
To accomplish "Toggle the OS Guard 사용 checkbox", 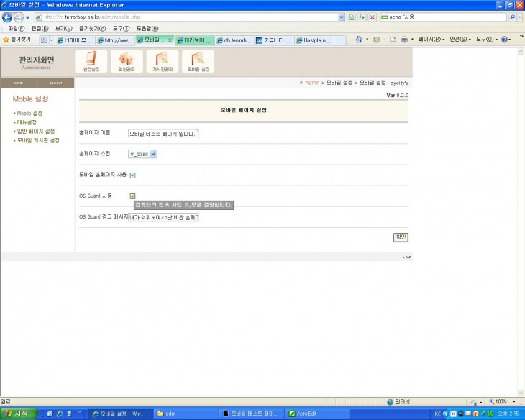I will [x=132, y=196].
